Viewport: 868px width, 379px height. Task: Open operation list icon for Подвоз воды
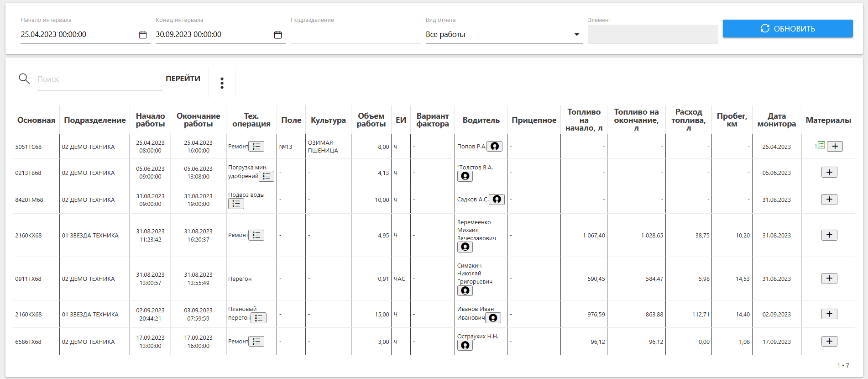click(236, 204)
